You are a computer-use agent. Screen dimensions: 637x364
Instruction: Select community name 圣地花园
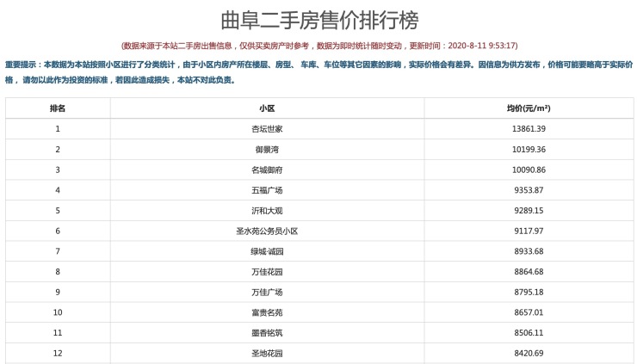point(267,353)
